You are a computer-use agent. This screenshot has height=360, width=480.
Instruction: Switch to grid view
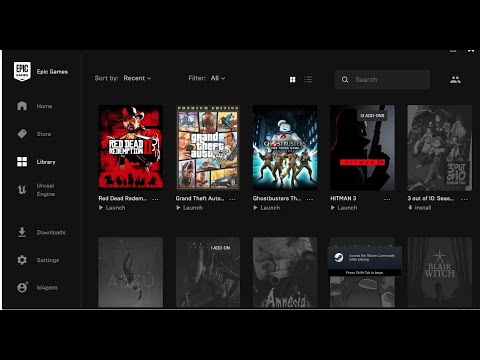click(x=292, y=79)
